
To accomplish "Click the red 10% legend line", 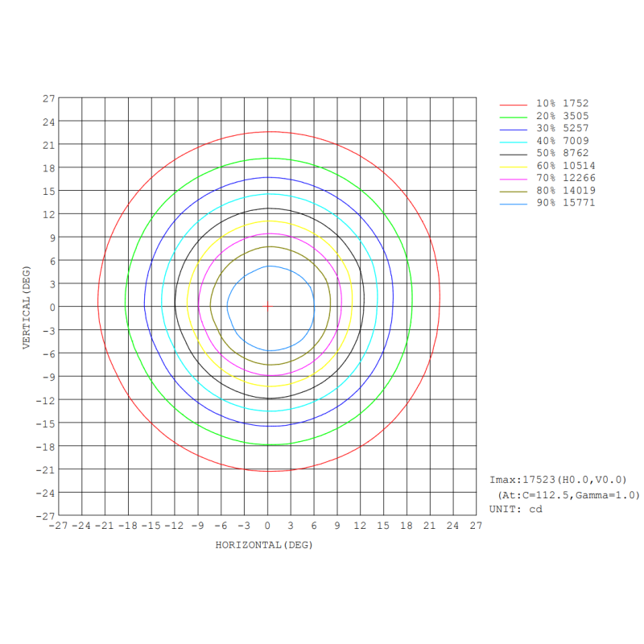I will tap(514, 104).
